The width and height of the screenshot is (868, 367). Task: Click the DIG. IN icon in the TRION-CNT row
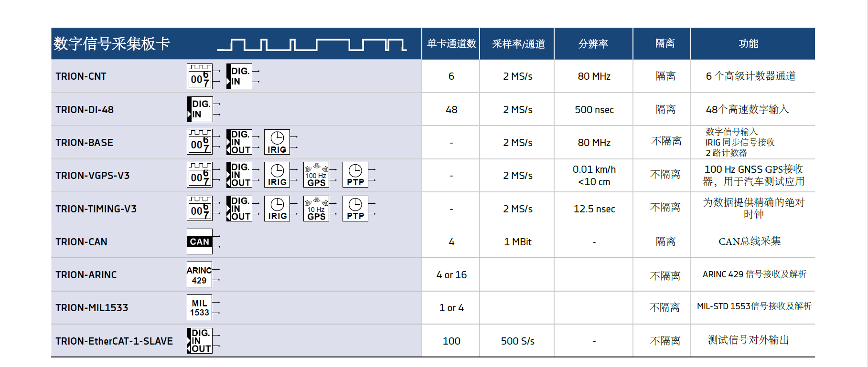(x=239, y=76)
